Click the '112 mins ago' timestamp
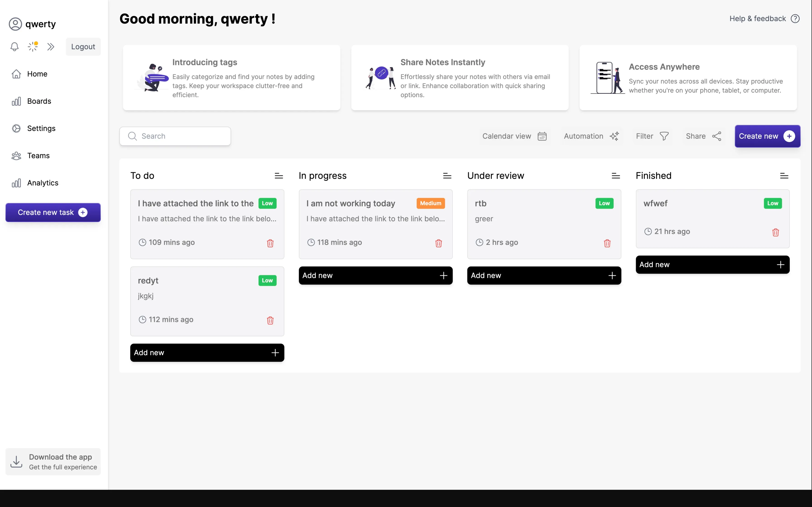Screen dimensions: 812x507 [171, 320]
